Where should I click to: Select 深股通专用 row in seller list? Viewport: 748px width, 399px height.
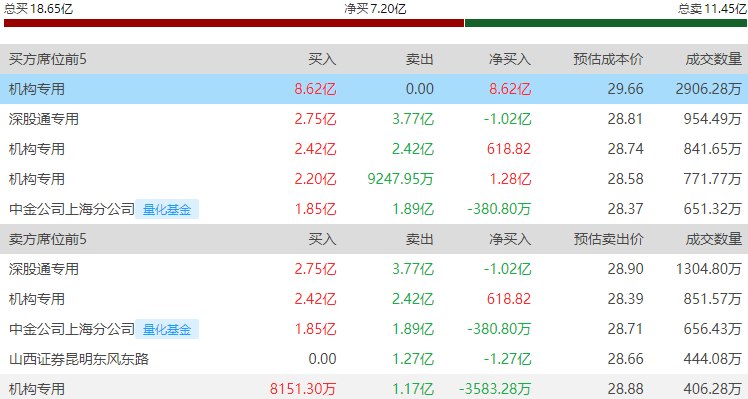tap(374, 269)
